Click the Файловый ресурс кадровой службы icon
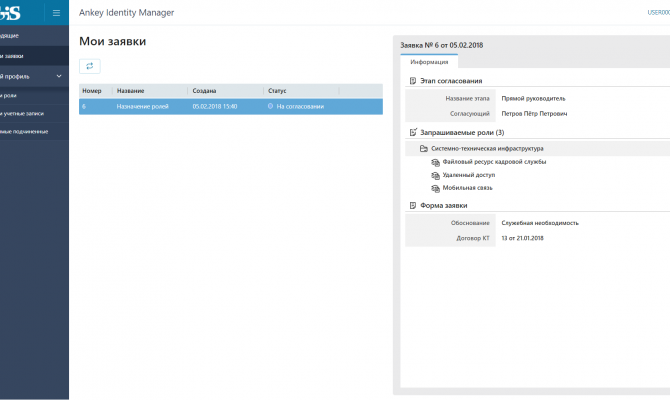 435,161
